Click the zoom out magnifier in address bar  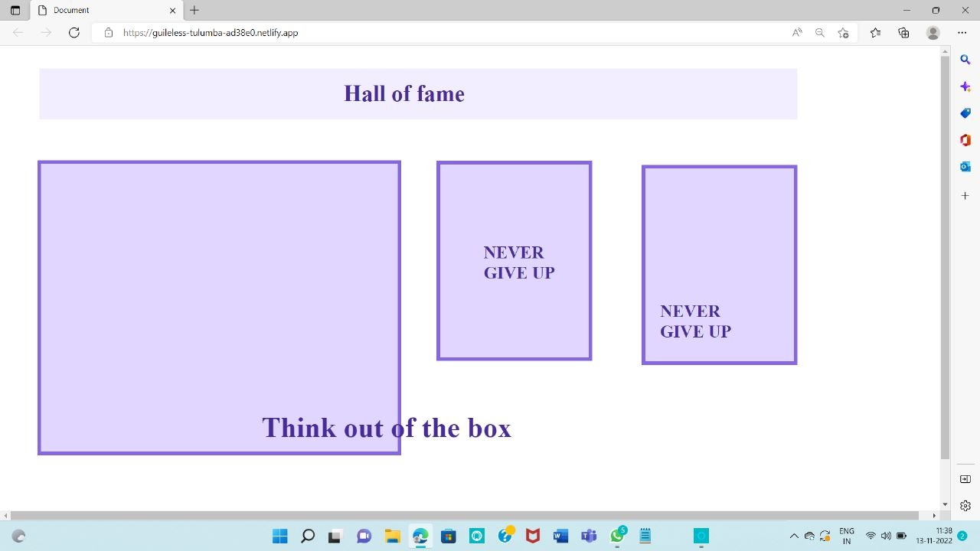point(820,33)
